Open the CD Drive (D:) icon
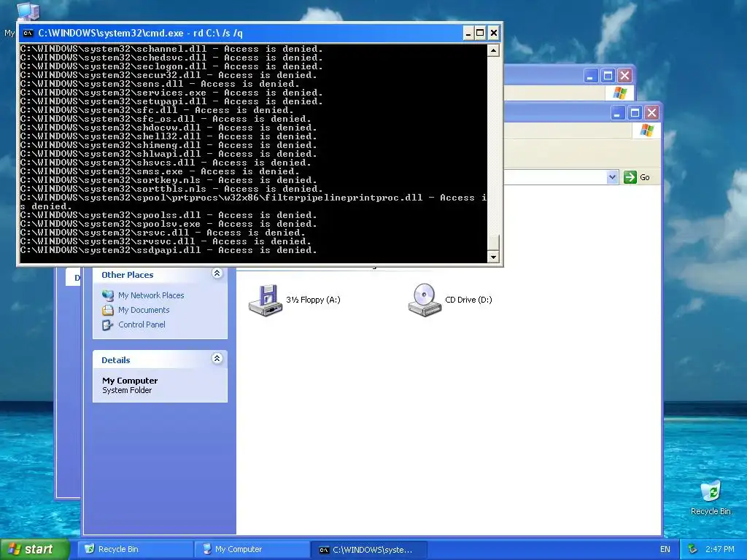 [425, 300]
